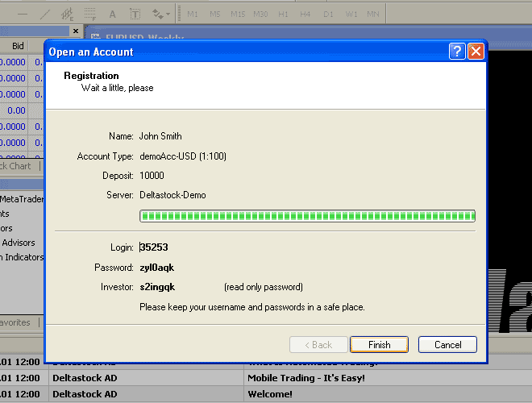532x403 pixels.
Task: Select MetaTrader item in Navigator tree
Action: pyautogui.click(x=22, y=199)
